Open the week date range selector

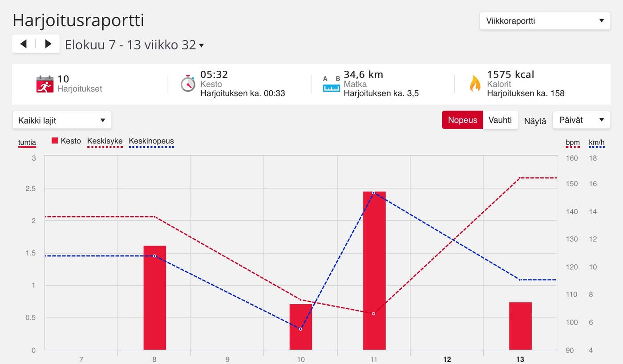[134, 45]
